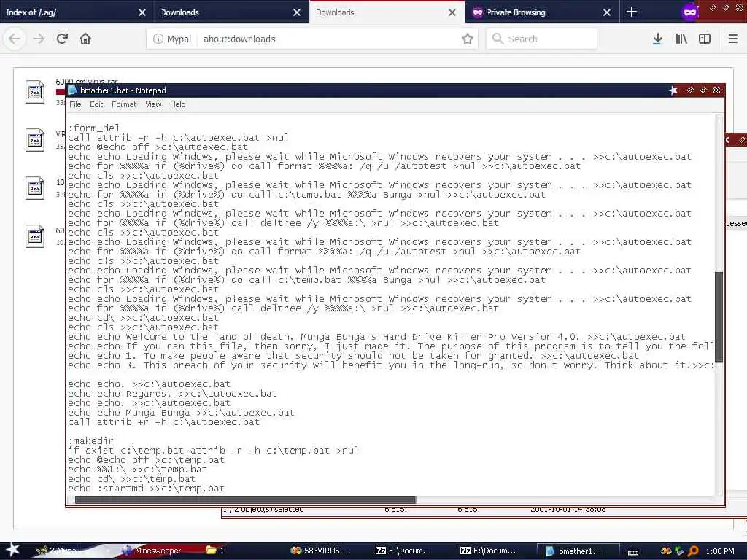Close the Private Browsing tab
The width and height of the screenshot is (747, 560).
pos(606,12)
